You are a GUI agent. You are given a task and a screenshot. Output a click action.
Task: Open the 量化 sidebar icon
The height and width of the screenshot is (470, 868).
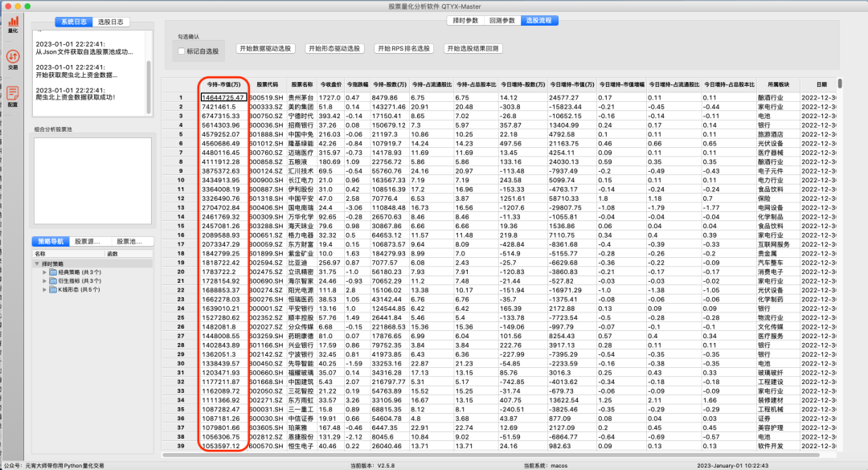(x=13, y=24)
